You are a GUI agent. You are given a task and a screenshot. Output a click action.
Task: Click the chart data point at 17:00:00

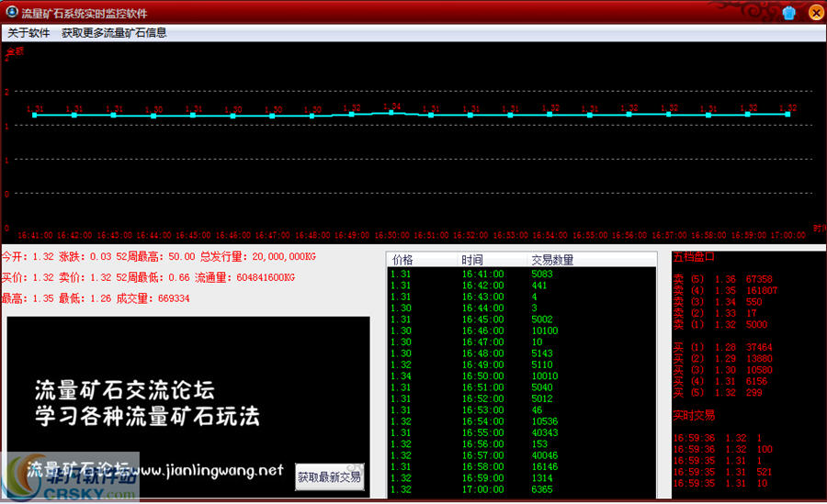click(788, 114)
